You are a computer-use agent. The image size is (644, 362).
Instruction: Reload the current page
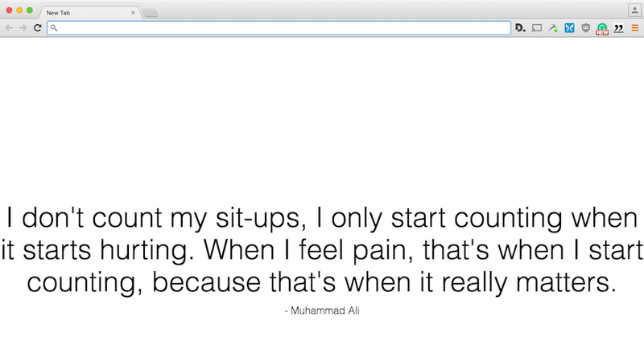[37, 28]
